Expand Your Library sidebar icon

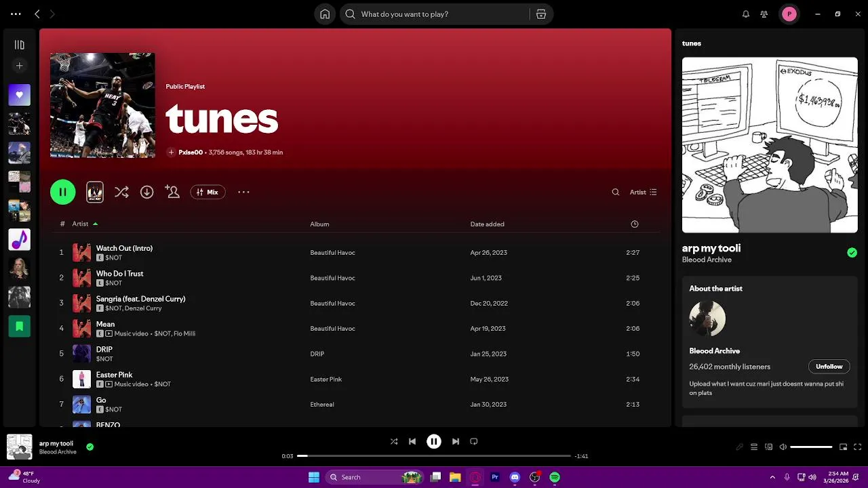click(19, 45)
